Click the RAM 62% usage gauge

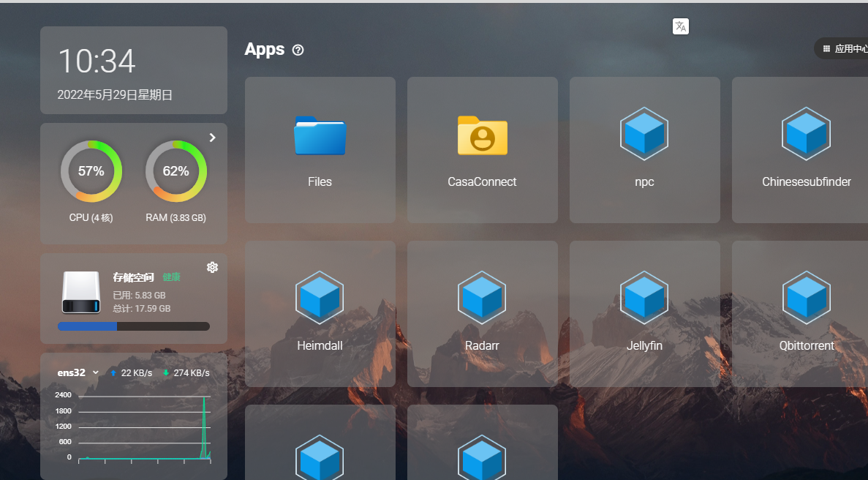(x=176, y=171)
